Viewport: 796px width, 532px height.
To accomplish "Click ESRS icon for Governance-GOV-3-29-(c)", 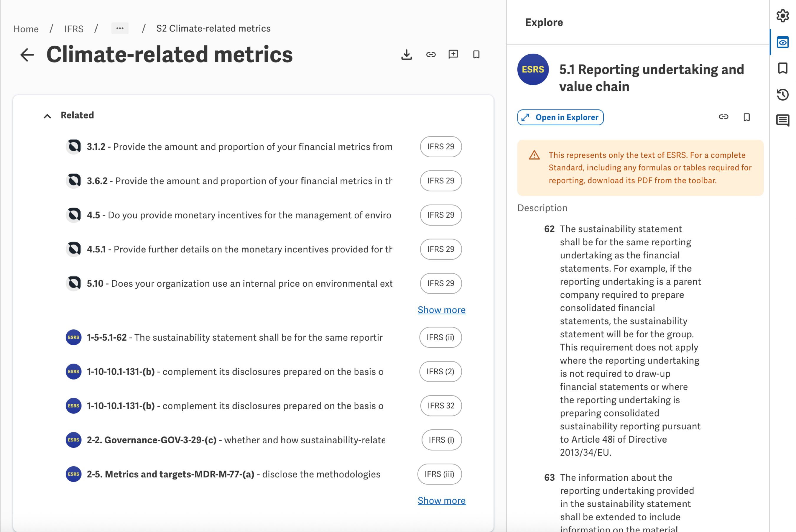I will [74, 440].
